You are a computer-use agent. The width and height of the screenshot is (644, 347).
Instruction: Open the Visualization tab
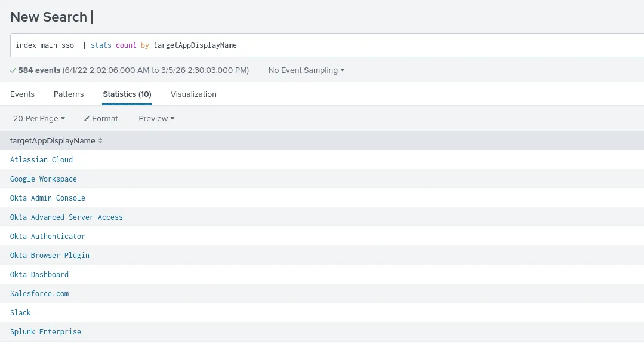pos(193,94)
